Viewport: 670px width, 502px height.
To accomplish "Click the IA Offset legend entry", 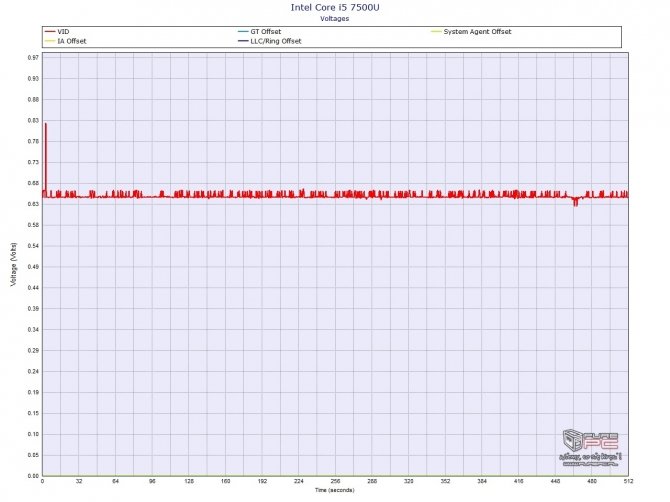I will (65, 41).
